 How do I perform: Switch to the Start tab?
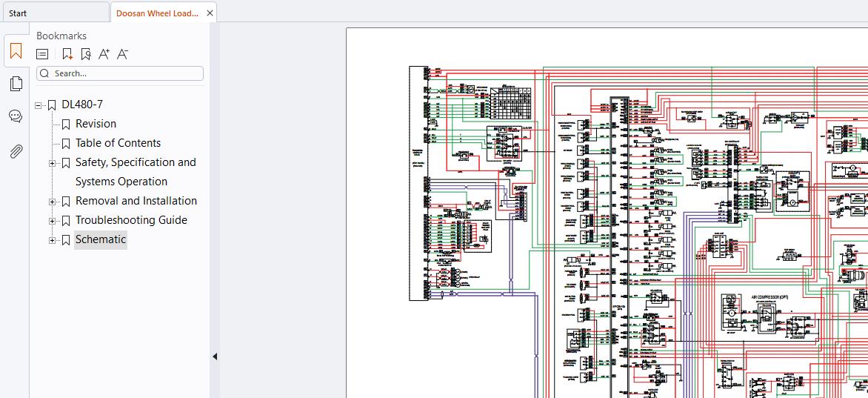click(x=18, y=13)
